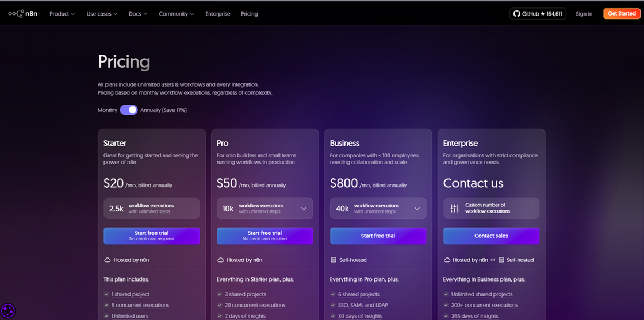Image resolution: width=644 pixels, height=320 pixels.
Task: Click Sign in link
Action: click(584, 14)
